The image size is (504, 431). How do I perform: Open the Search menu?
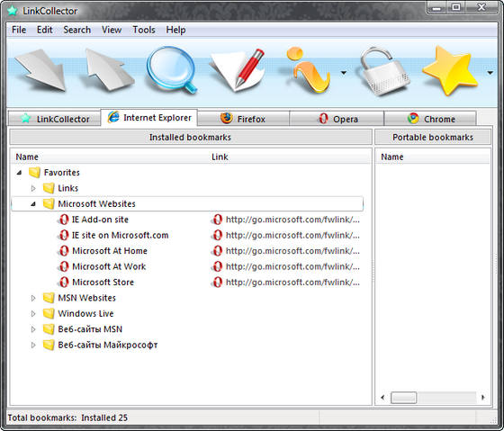click(x=77, y=30)
